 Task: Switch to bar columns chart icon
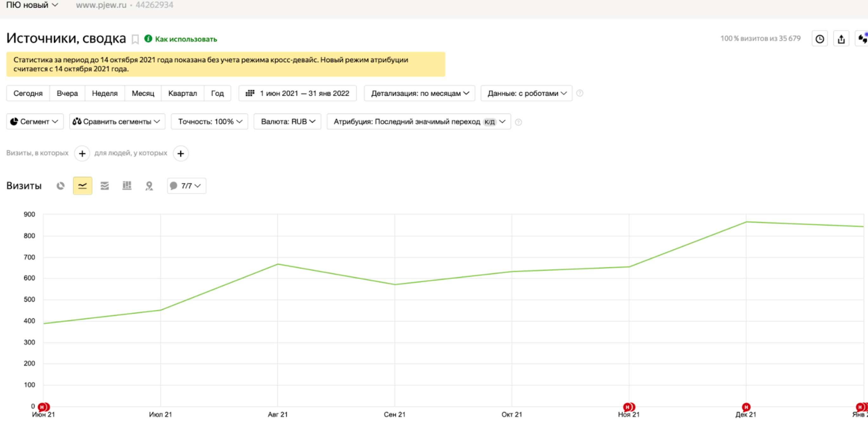[x=127, y=186]
